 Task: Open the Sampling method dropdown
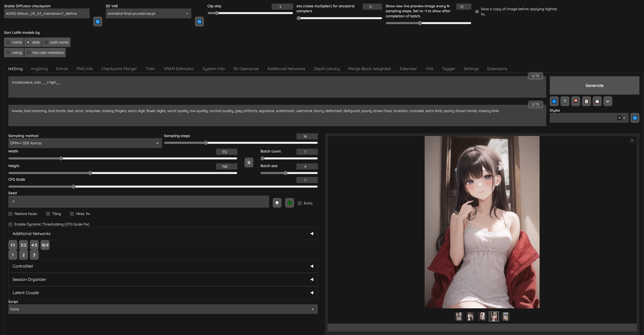[x=85, y=143]
